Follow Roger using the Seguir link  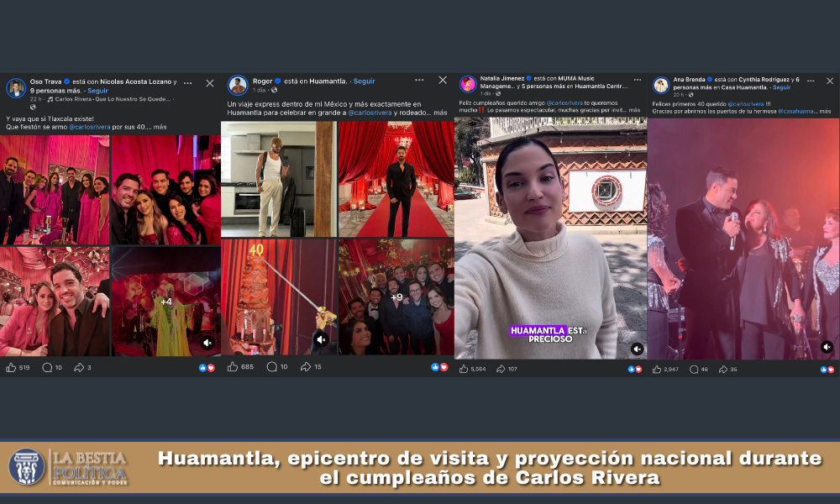[x=364, y=81]
